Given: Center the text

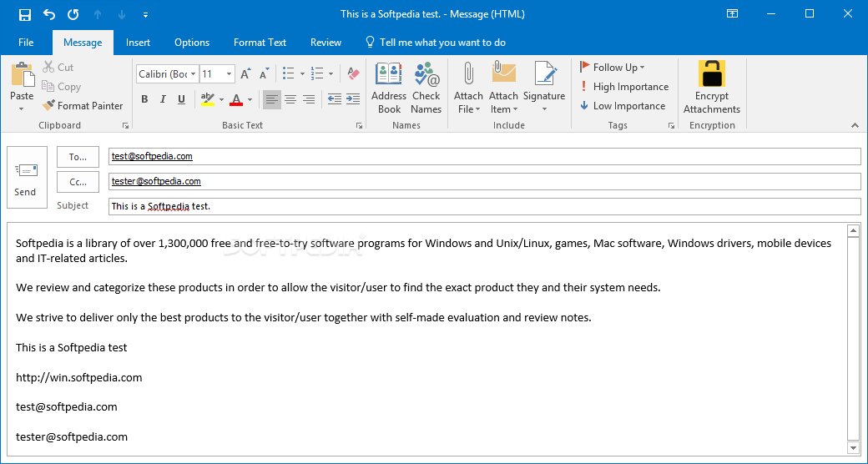Looking at the screenshot, I should tap(290, 99).
